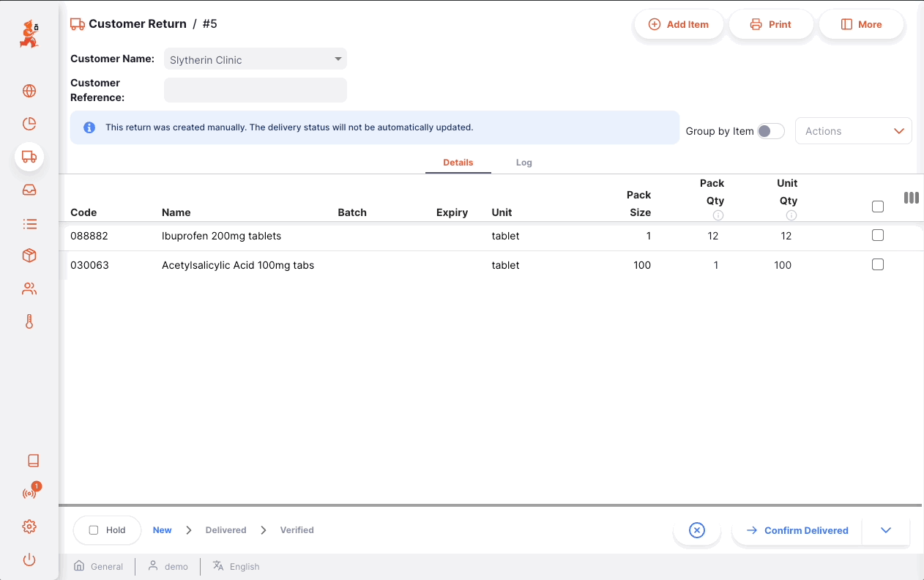Image resolution: width=924 pixels, height=580 pixels.
Task: Click the 030063 code cell
Action: point(89,265)
